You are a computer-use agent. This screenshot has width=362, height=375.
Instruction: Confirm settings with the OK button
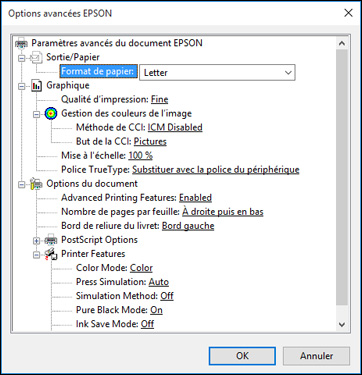click(242, 356)
